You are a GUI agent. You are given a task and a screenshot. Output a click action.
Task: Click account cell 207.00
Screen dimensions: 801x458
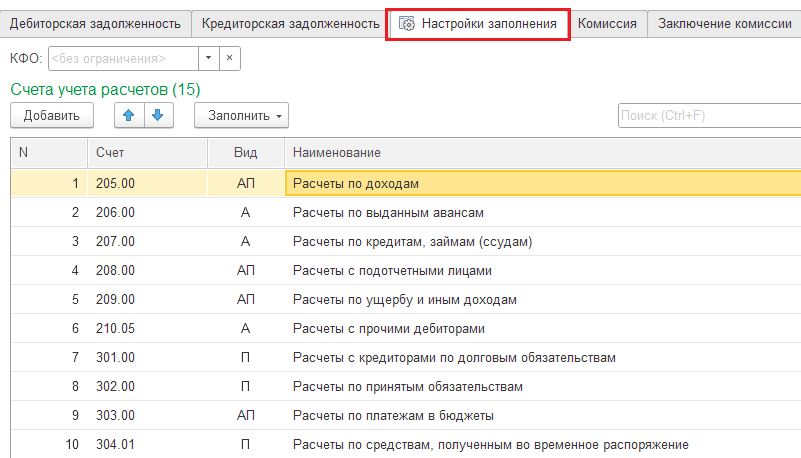pyautogui.click(x=148, y=242)
